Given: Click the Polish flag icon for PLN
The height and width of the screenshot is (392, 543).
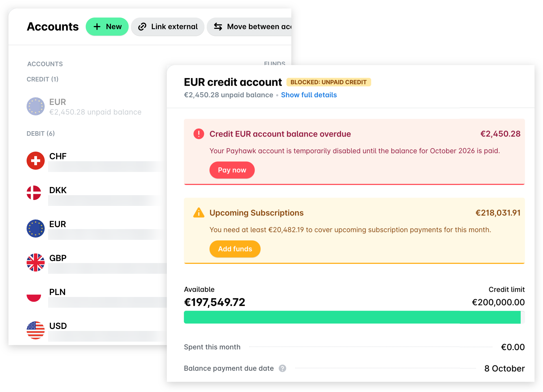Looking at the screenshot, I should pyautogui.click(x=34, y=295).
